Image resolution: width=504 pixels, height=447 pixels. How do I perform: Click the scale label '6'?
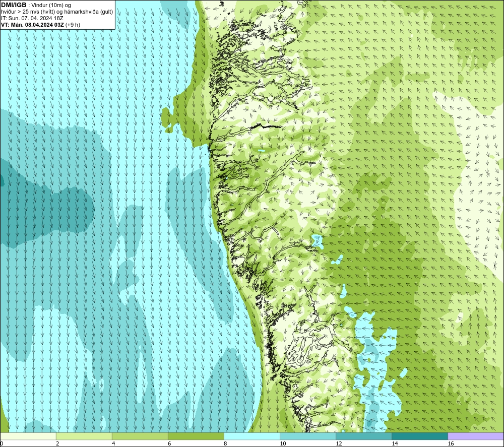[x=169, y=443]
